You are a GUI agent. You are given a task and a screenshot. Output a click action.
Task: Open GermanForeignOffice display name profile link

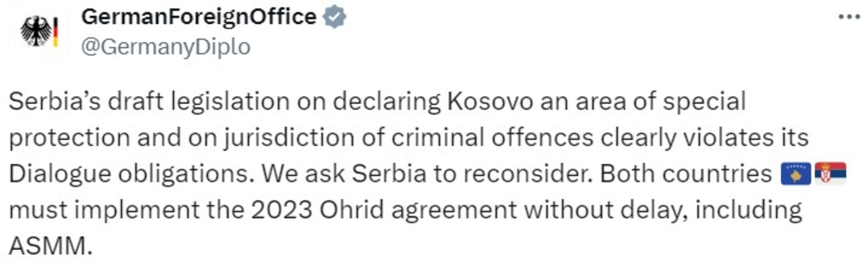tap(199, 17)
